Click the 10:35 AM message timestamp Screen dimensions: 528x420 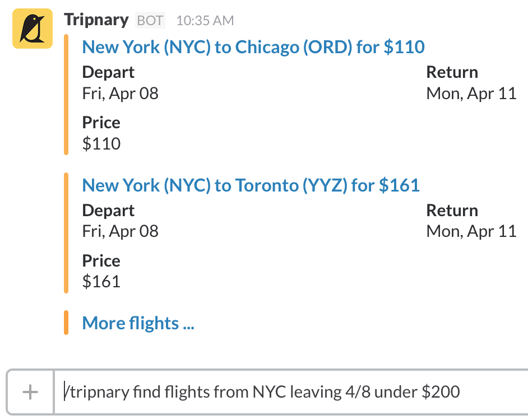click(x=205, y=21)
